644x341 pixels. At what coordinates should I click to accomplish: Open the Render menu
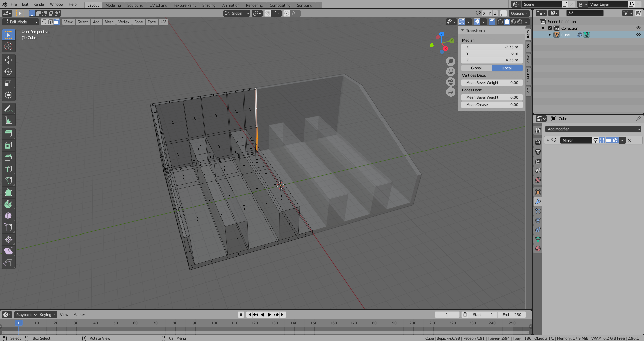[x=39, y=4]
